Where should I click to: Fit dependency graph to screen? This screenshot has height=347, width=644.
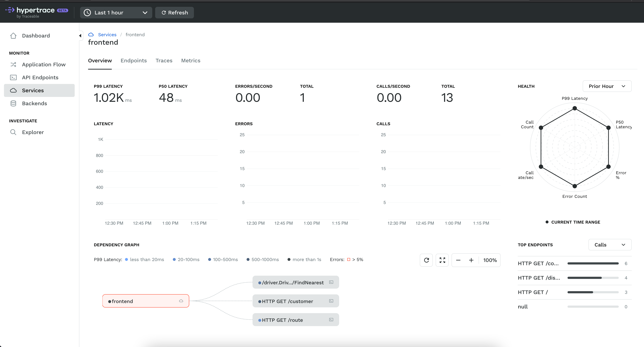coord(442,260)
